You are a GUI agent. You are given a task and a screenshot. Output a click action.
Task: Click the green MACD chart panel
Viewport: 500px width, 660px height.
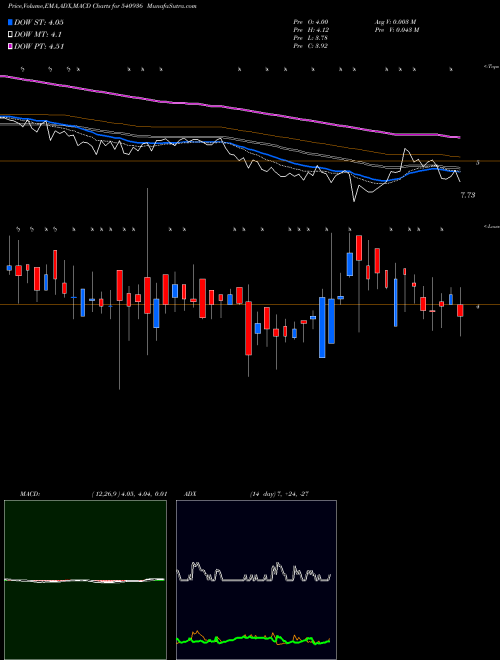[x=85, y=580]
